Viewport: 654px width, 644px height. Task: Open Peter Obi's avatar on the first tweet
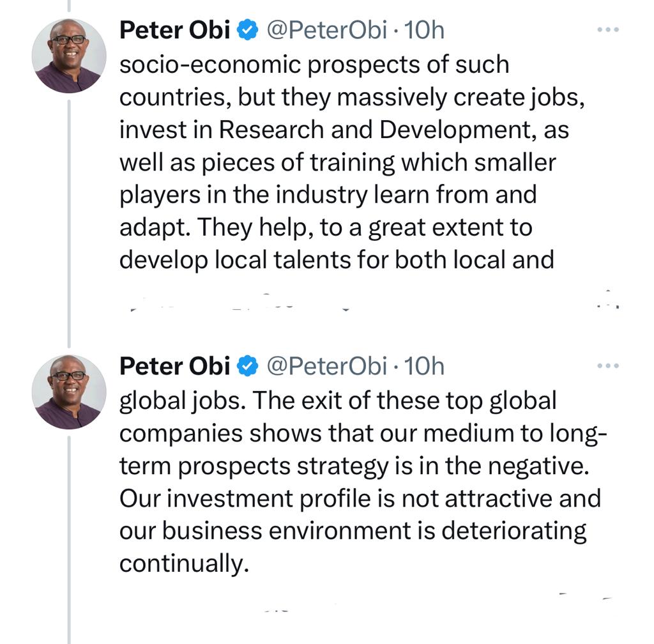tap(69, 56)
